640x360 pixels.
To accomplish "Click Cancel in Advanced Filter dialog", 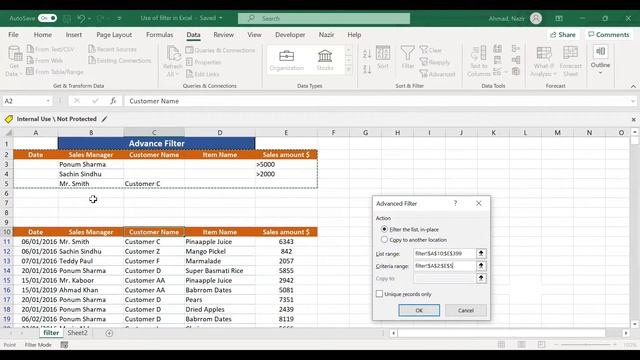I will (466, 310).
